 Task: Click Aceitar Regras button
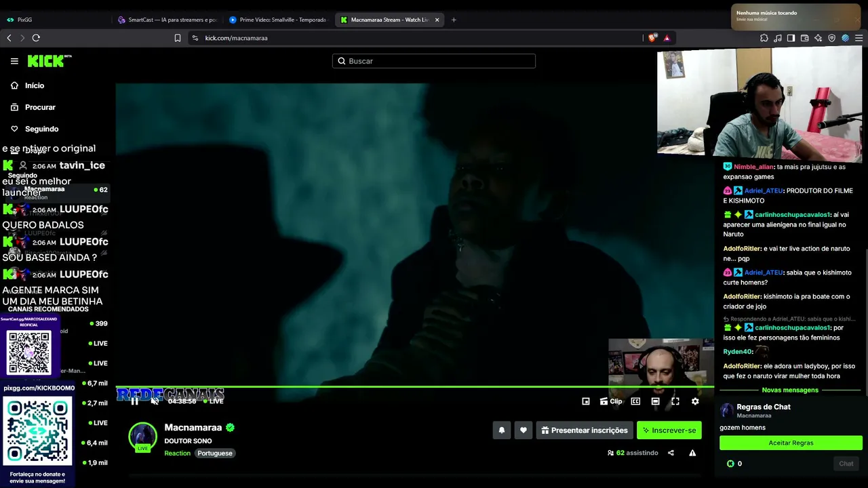tap(791, 443)
